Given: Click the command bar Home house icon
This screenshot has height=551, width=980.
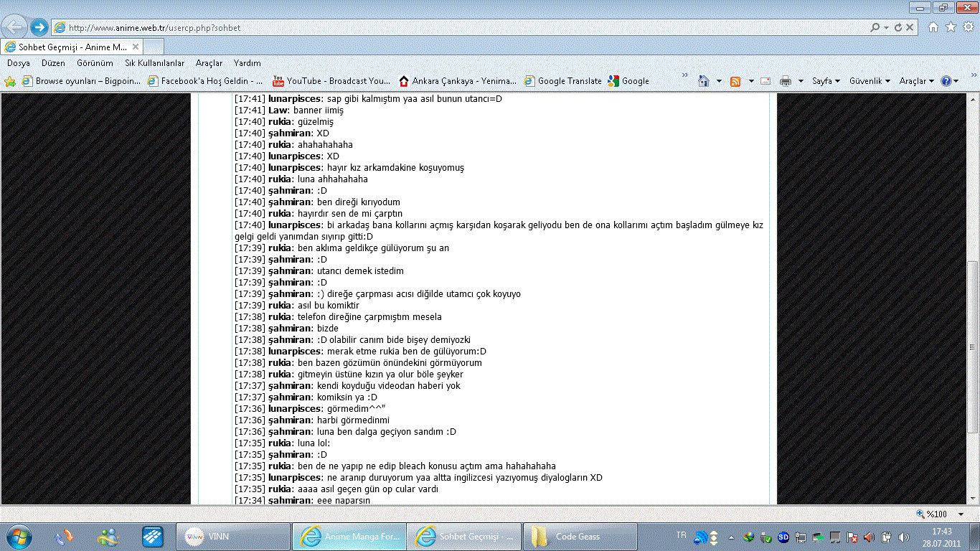Looking at the screenshot, I should [704, 81].
